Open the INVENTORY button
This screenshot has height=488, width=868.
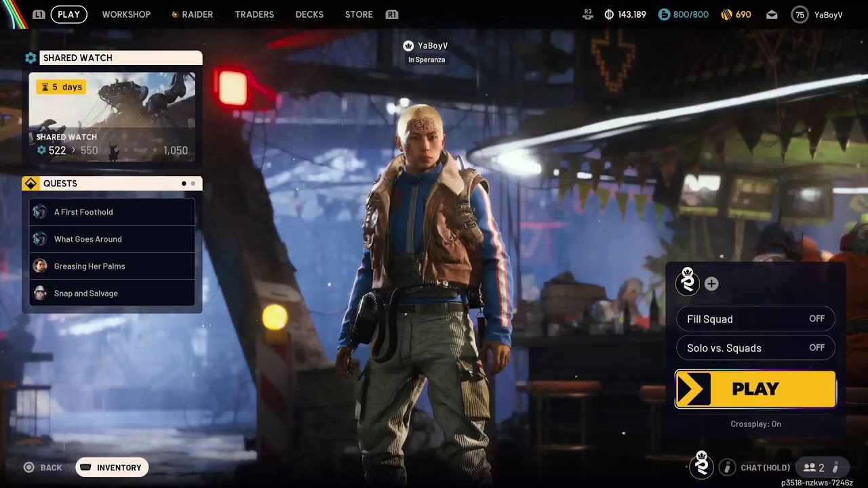coord(112,468)
